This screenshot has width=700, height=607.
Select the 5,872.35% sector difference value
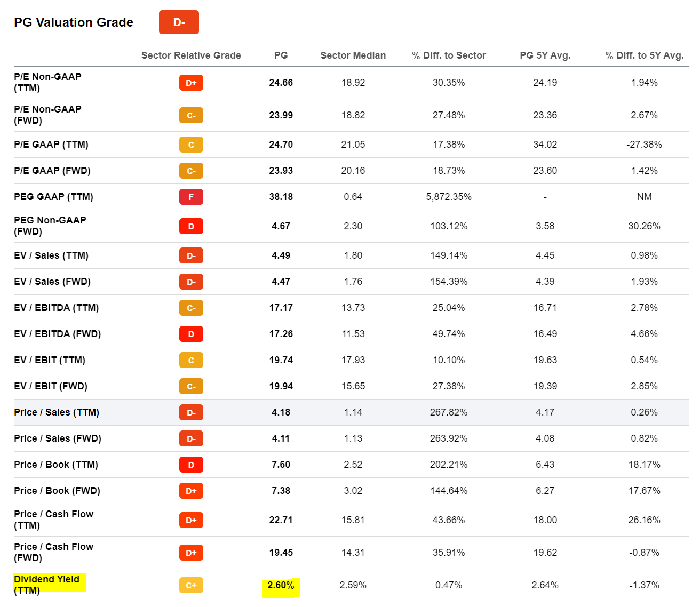(x=449, y=197)
